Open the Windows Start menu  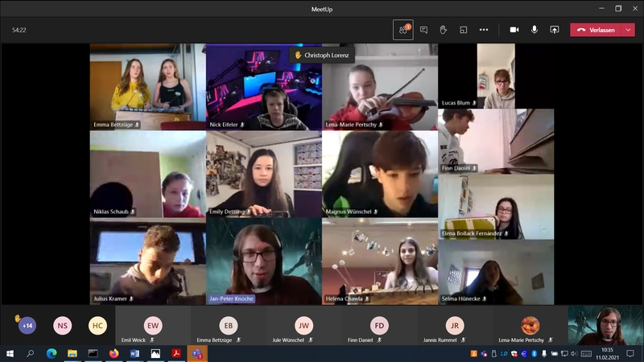click(10, 353)
